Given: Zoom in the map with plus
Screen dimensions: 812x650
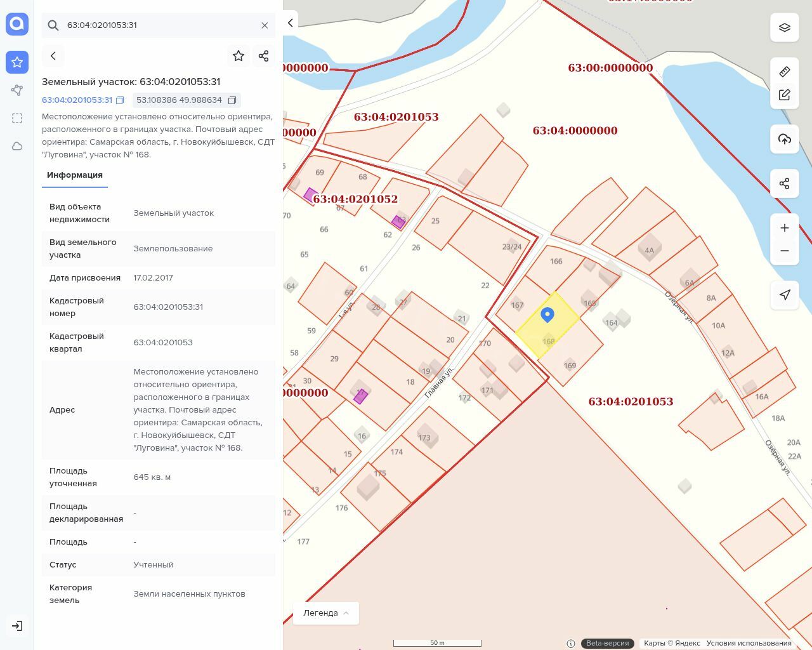Looking at the screenshot, I should (x=785, y=228).
